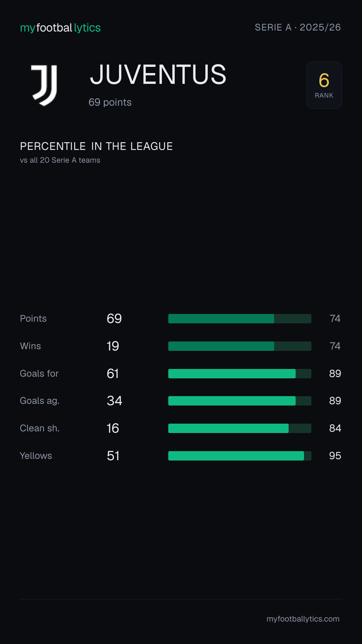Select the Points stat label
The height and width of the screenshot is (644, 362).
33,319
